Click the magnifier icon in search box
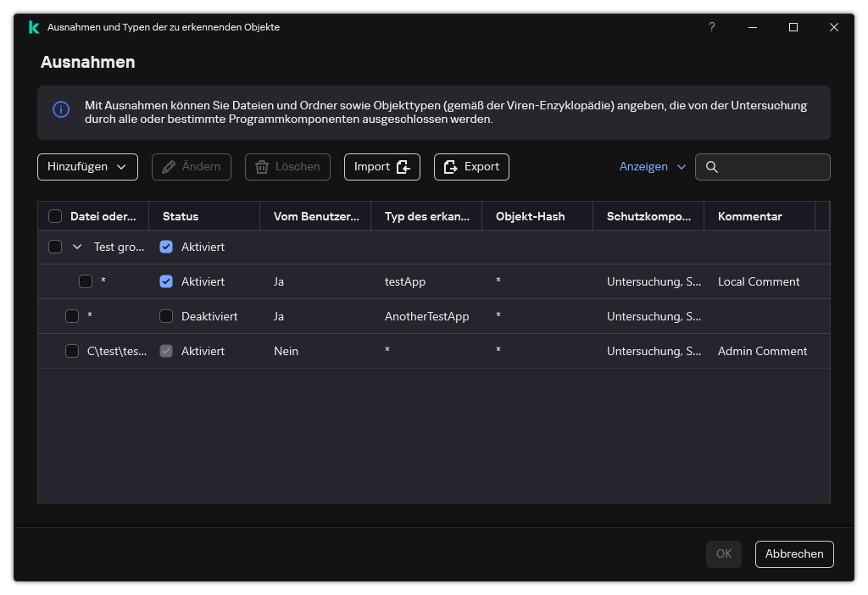 (712, 167)
